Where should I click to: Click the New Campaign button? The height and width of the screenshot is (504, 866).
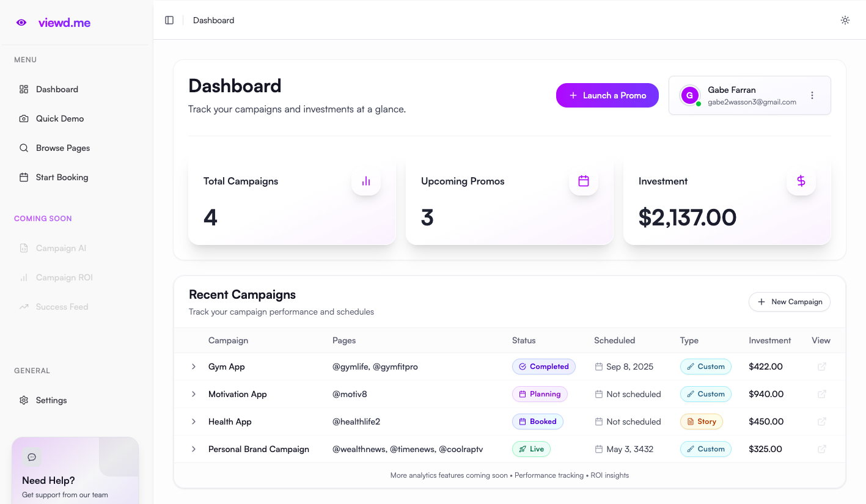pos(789,302)
